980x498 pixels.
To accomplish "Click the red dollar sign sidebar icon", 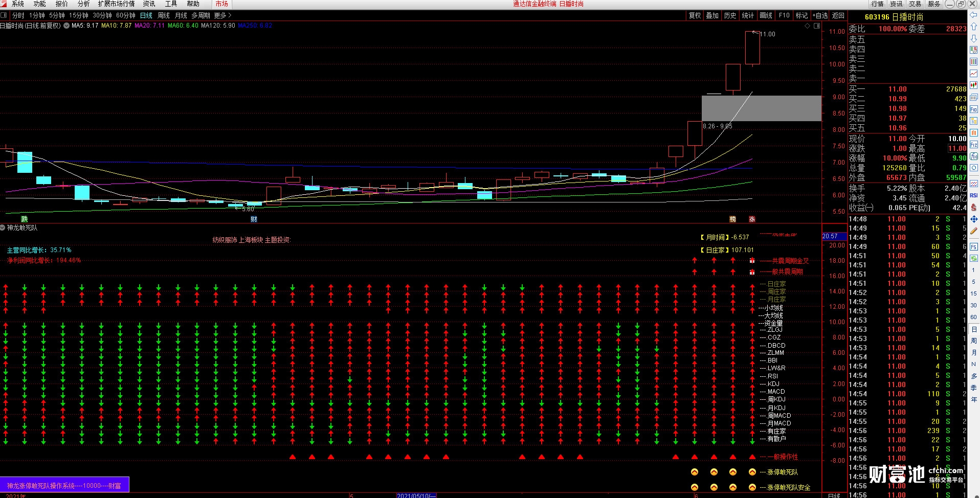I will coord(974,207).
